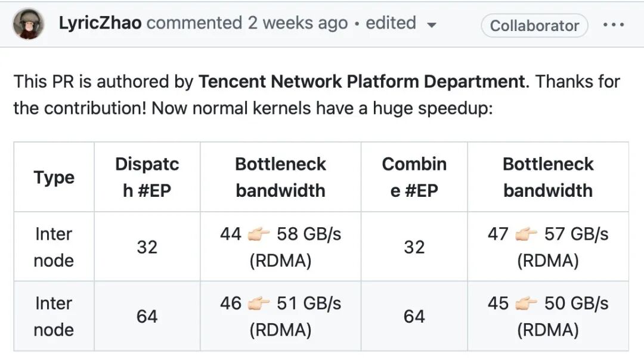
Task: Click the Dispatch #EP cell showing 32
Action: tap(147, 247)
